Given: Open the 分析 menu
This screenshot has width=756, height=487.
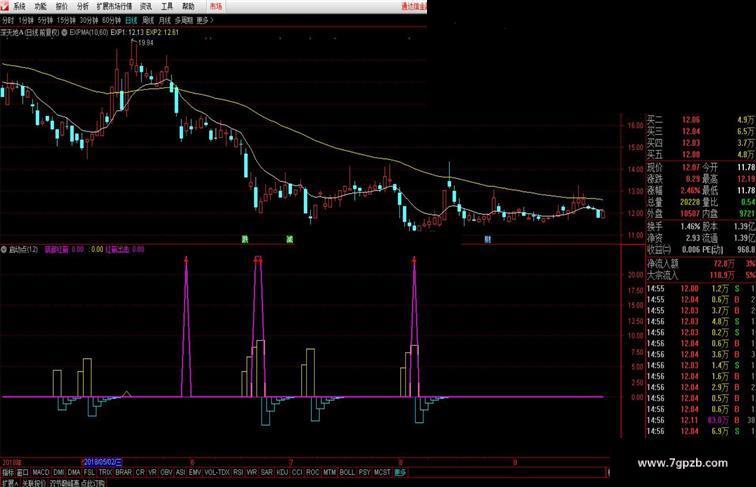Looking at the screenshot, I should [x=83, y=6].
